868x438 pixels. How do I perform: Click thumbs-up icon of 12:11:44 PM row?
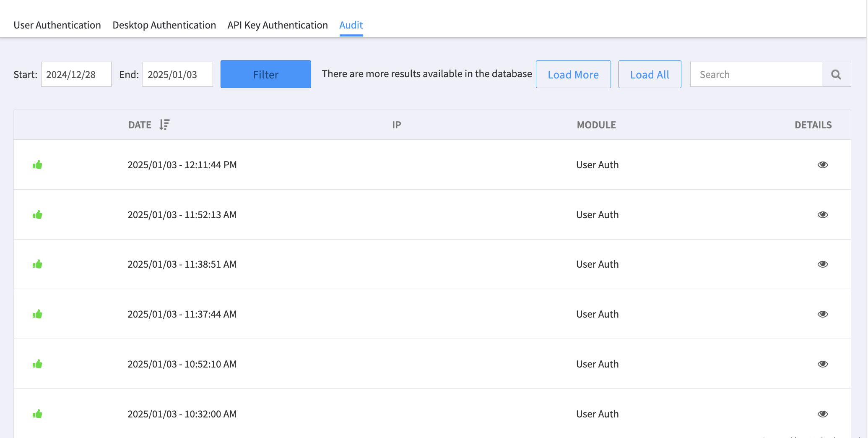click(37, 164)
